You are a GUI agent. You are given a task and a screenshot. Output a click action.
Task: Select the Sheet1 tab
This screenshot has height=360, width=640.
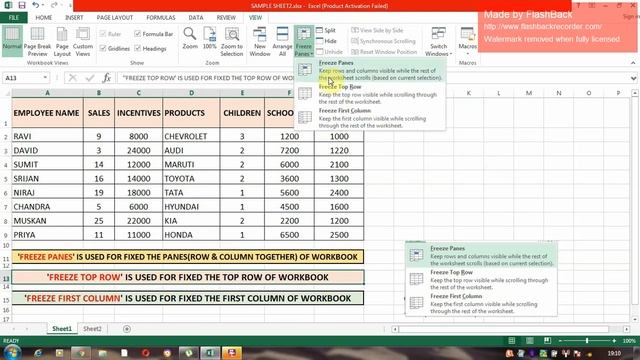tap(62, 329)
